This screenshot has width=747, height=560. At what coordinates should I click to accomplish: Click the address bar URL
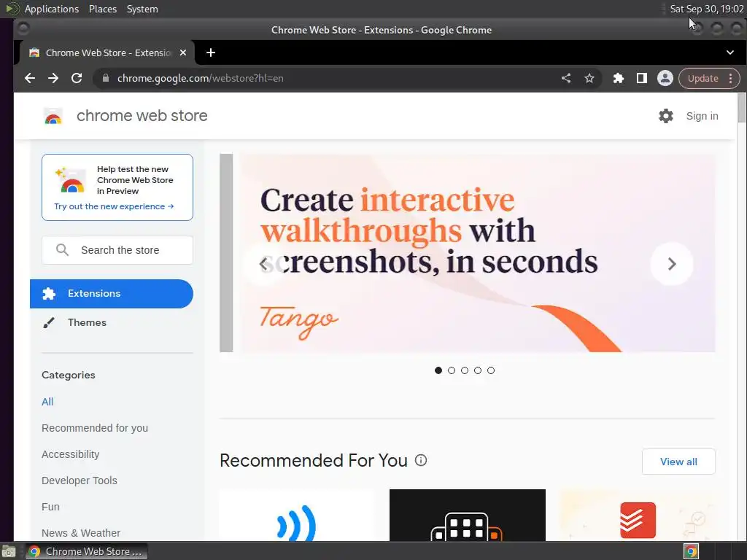click(200, 78)
